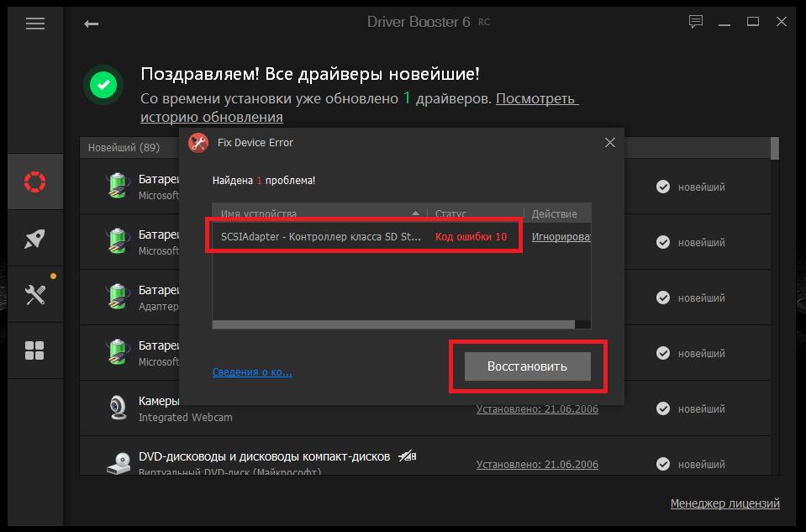This screenshot has width=806, height=532.
Task: Click the first battery device icon
Action: tap(118, 186)
